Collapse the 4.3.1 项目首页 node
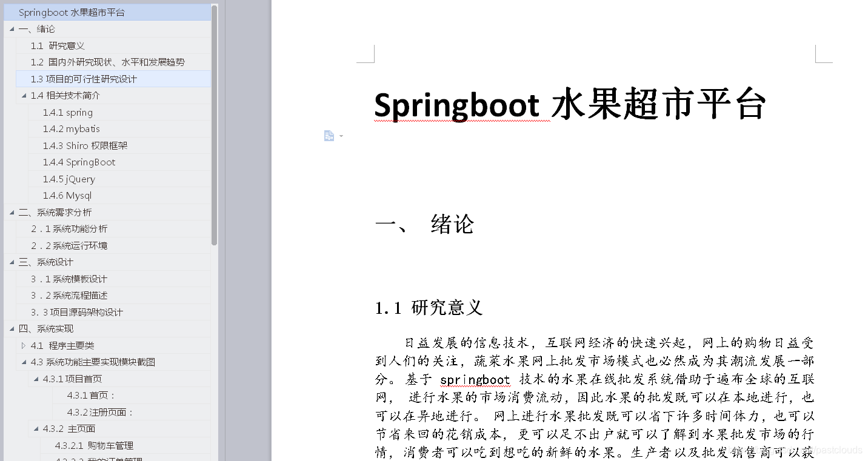 point(36,379)
